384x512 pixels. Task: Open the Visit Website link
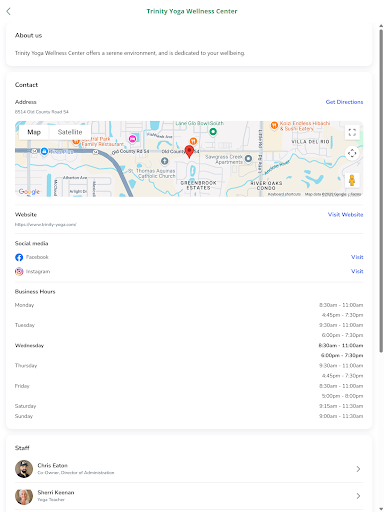point(345,215)
